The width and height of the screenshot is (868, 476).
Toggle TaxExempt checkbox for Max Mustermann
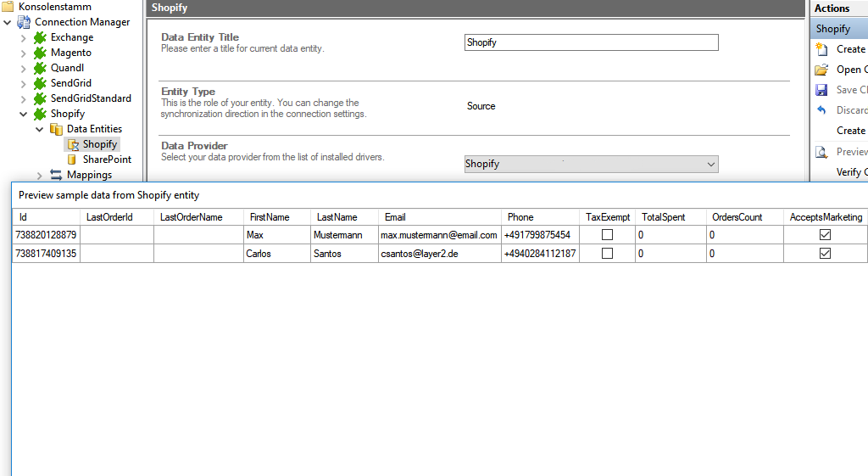(607, 235)
